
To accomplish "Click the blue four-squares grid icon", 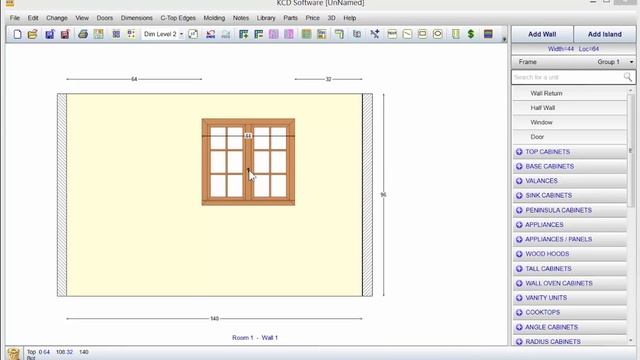I will pos(116,34).
